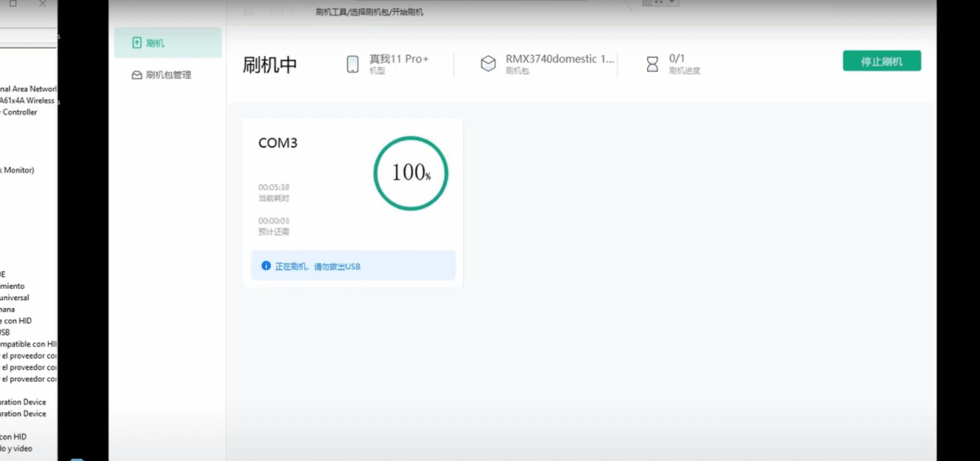Click the 0/1 flashing progress count

pos(676,58)
